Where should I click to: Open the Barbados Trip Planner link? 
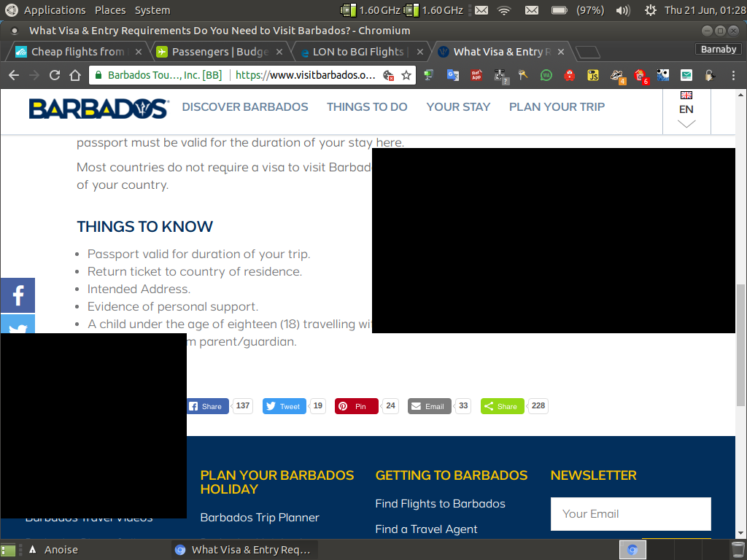click(260, 518)
